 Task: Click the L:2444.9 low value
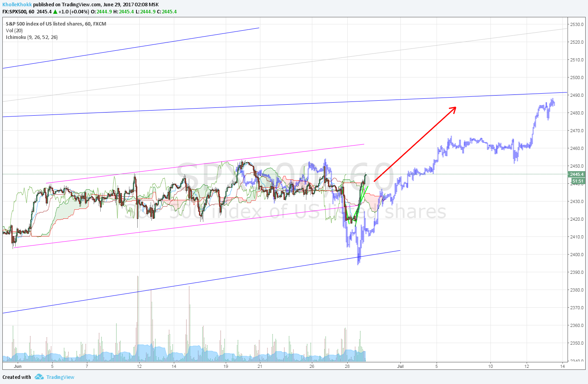tap(145, 12)
